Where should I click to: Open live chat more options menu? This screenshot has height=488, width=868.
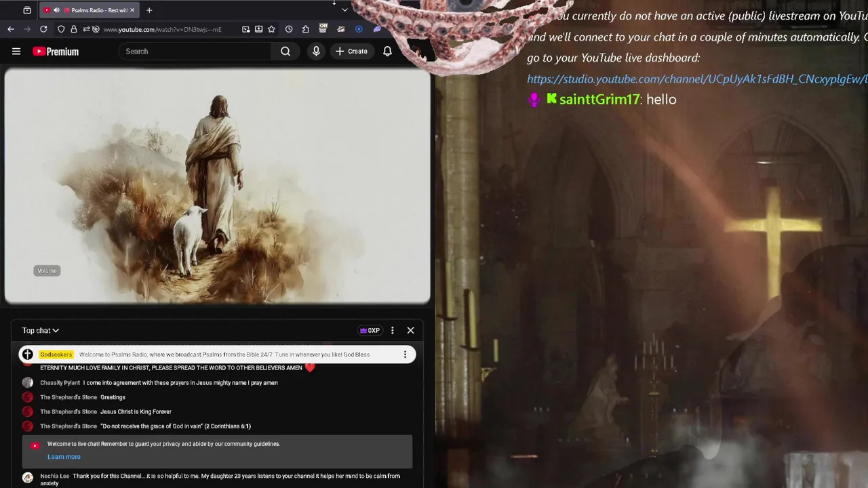coord(392,331)
